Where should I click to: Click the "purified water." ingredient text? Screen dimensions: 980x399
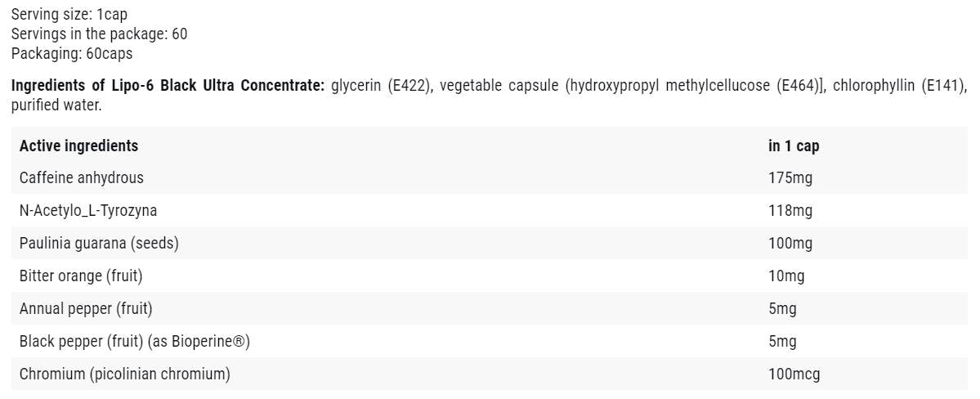tap(56, 105)
